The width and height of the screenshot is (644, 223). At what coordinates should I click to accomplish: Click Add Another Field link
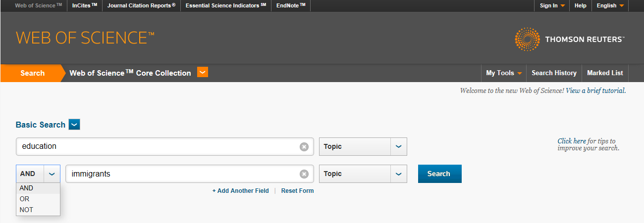(x=241, y=191)
